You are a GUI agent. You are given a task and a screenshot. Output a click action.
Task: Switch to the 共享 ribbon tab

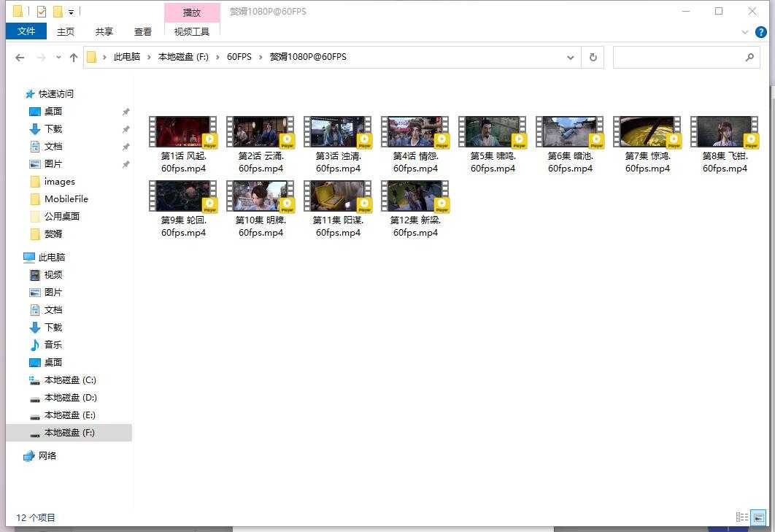pyautogui.click(x=104, y=31)
